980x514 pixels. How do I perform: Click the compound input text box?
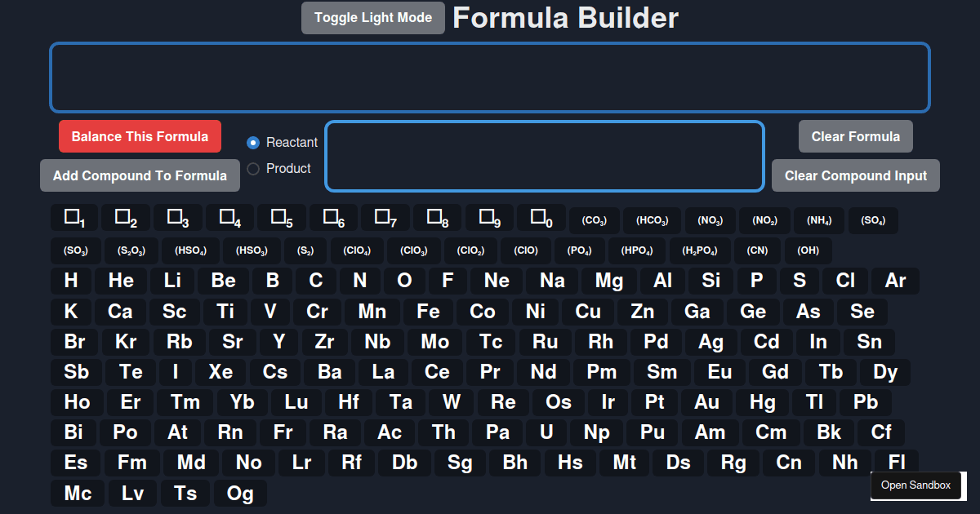(x=545, y=156)
